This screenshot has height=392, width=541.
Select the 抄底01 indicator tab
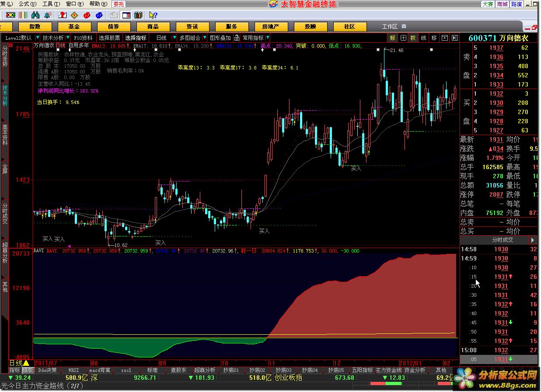pyautogui.click(x=231, y=370)
